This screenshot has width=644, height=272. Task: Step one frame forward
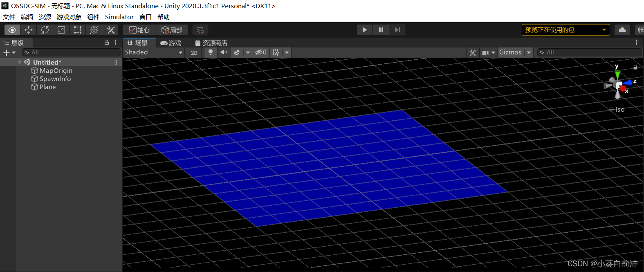[x=397, y=30]
